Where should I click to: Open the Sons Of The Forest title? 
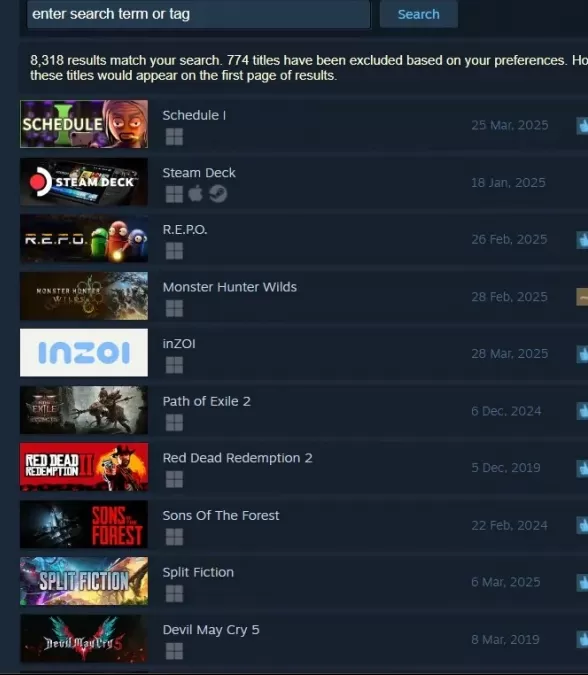pos(221,515)
